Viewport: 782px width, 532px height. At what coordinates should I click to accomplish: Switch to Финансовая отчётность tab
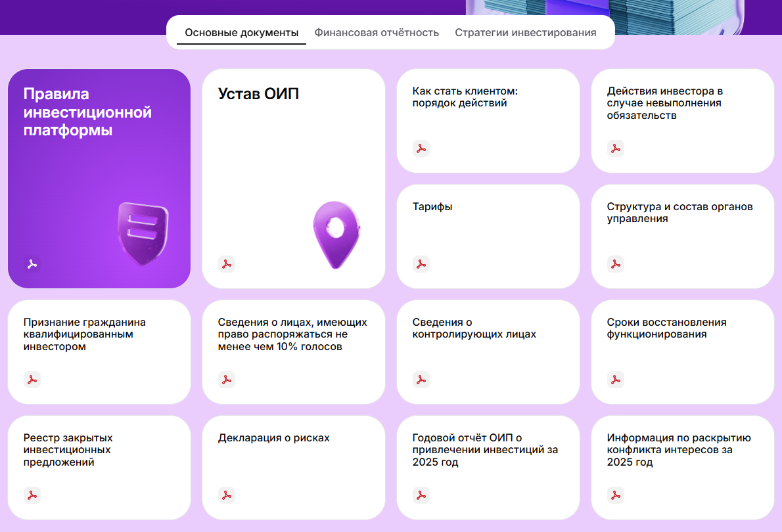[377, 33]
